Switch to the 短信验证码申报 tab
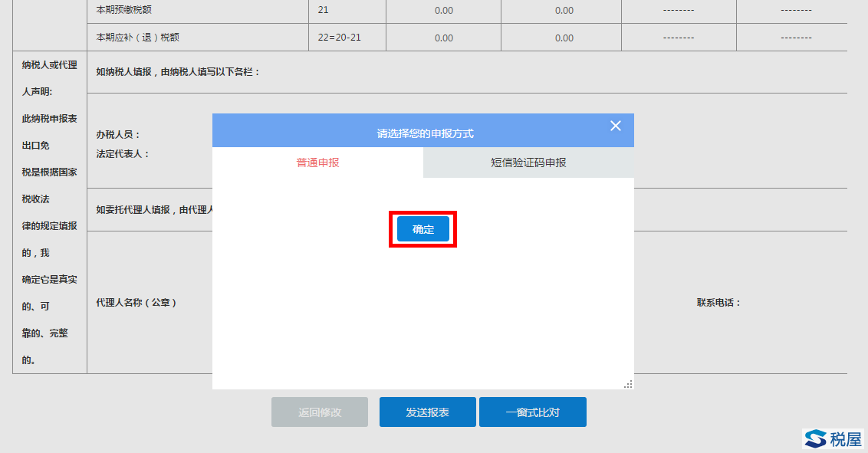This screenshot has height=453, width=868. coord(528,162)
